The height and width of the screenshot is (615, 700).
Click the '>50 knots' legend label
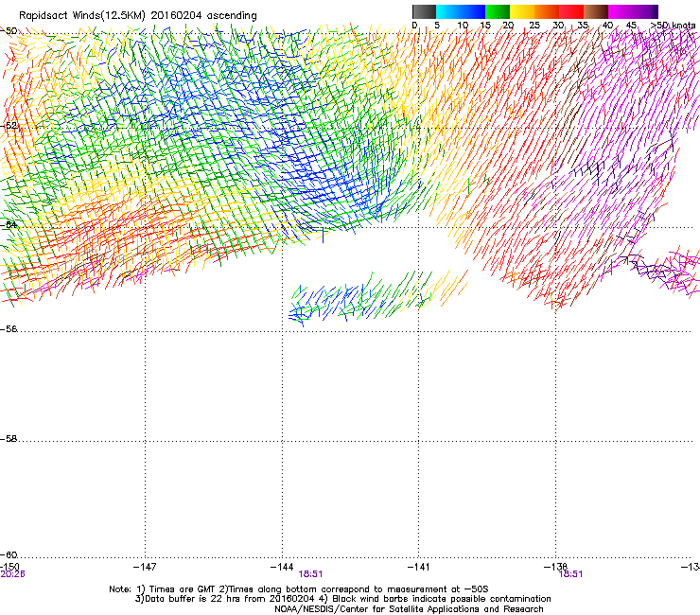(673, 26)
